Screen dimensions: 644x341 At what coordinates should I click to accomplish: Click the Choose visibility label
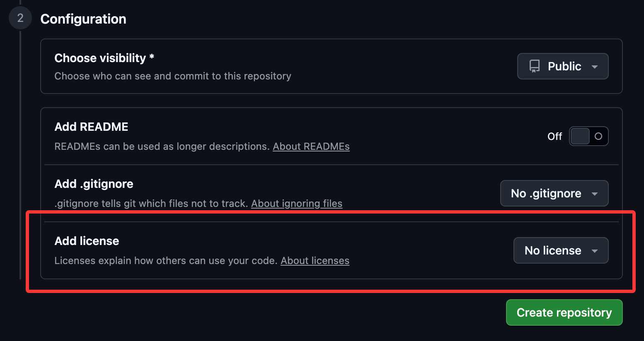tap(104, 58)
